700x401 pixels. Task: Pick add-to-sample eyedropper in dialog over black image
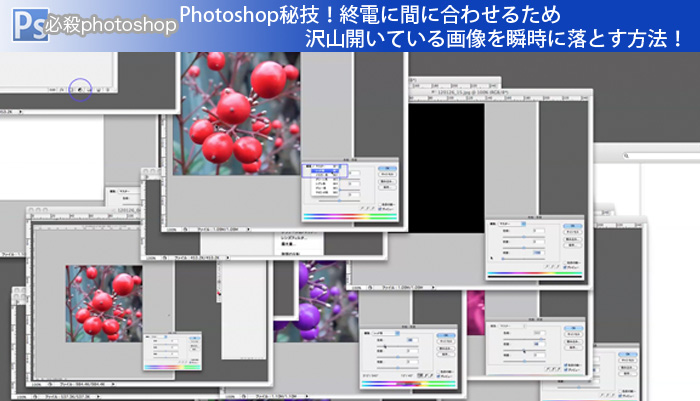click(x=552, y=267)
